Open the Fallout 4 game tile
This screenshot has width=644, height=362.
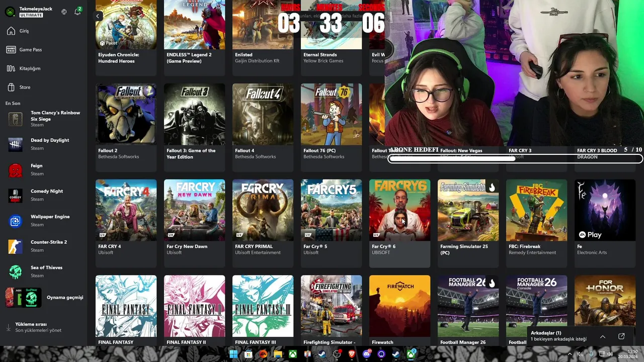tap(263, 128)
